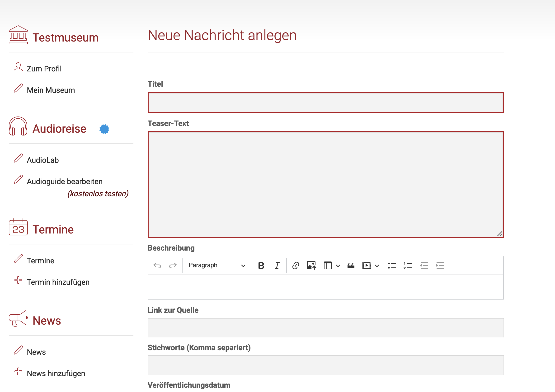Increase indent in description editor
The image size is (555, 392).
pos(440,266)
